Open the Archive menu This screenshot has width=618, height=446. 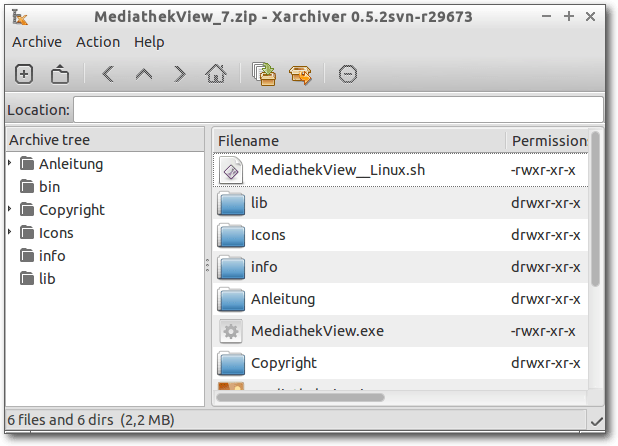37,42
